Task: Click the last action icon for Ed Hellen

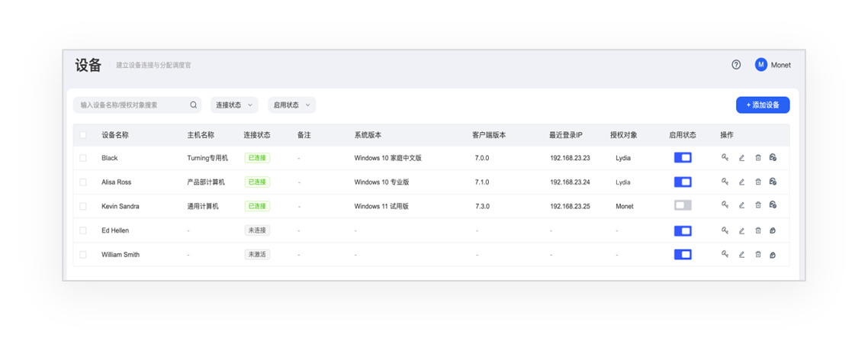Action: click(773, 230)
